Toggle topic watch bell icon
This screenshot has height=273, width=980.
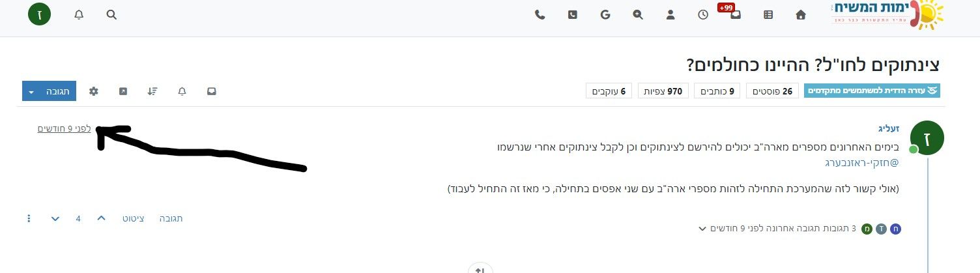click(x=182, y=91)
